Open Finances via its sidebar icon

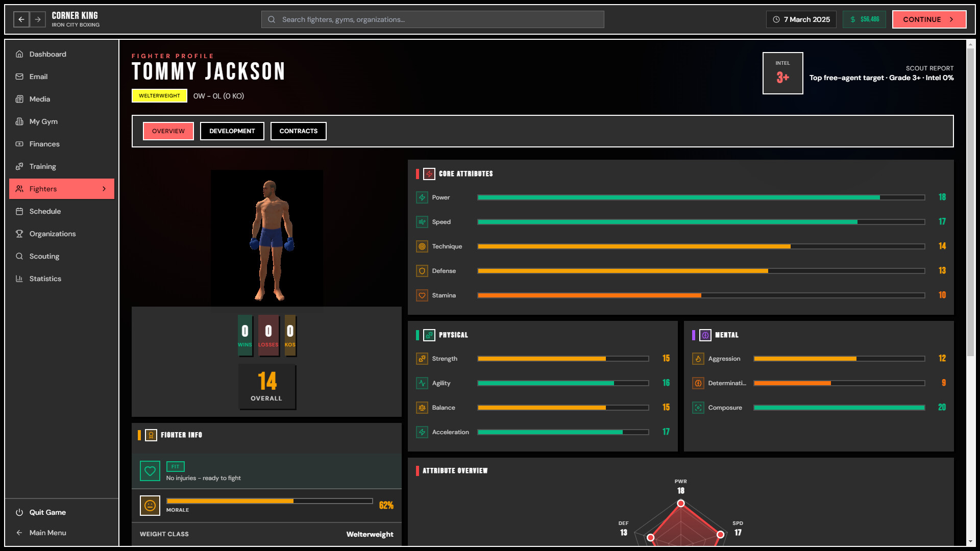tap(19, 144)
